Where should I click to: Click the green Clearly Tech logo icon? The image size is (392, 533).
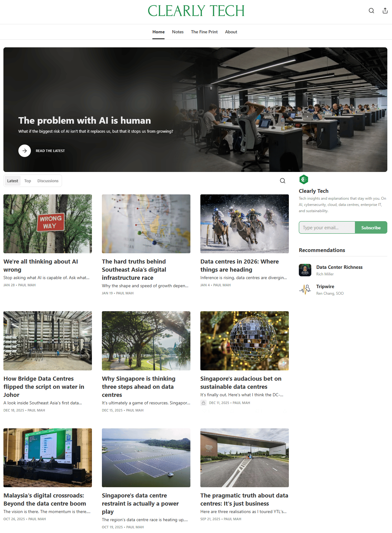pyautogui.click(x=304, y=179)
